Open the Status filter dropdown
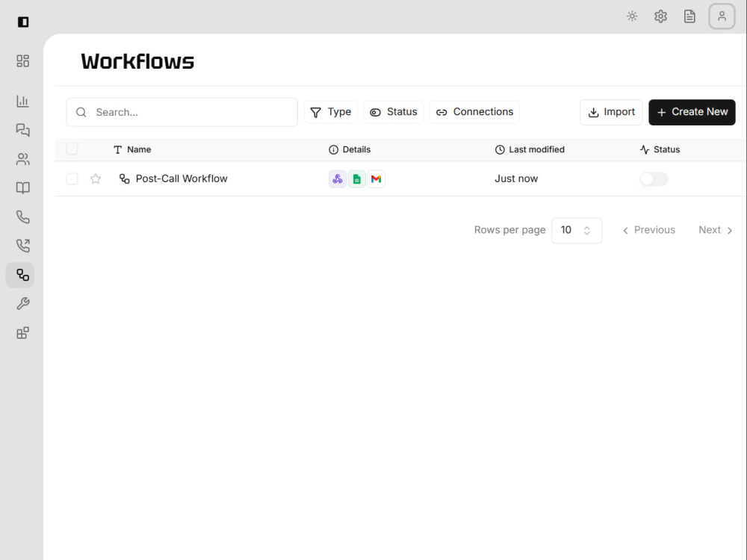 point(394,112)
